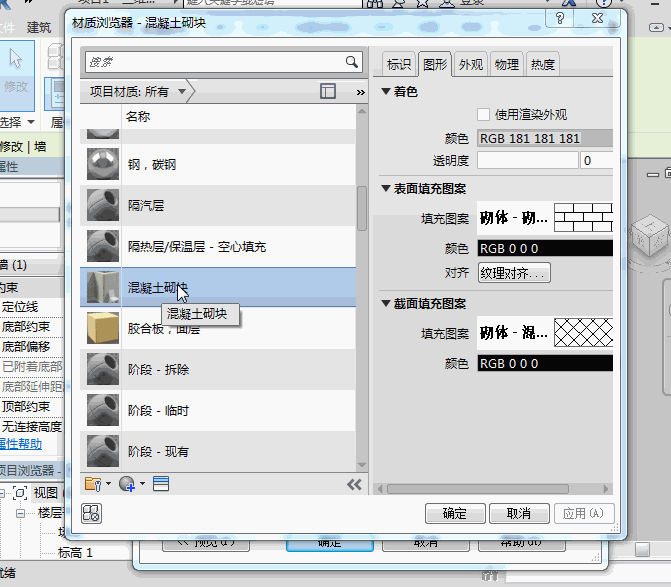Open the 选择 dropdown in Revit ribbon
This screenshot has width=671, height=587.
click(x=17, y=122)
